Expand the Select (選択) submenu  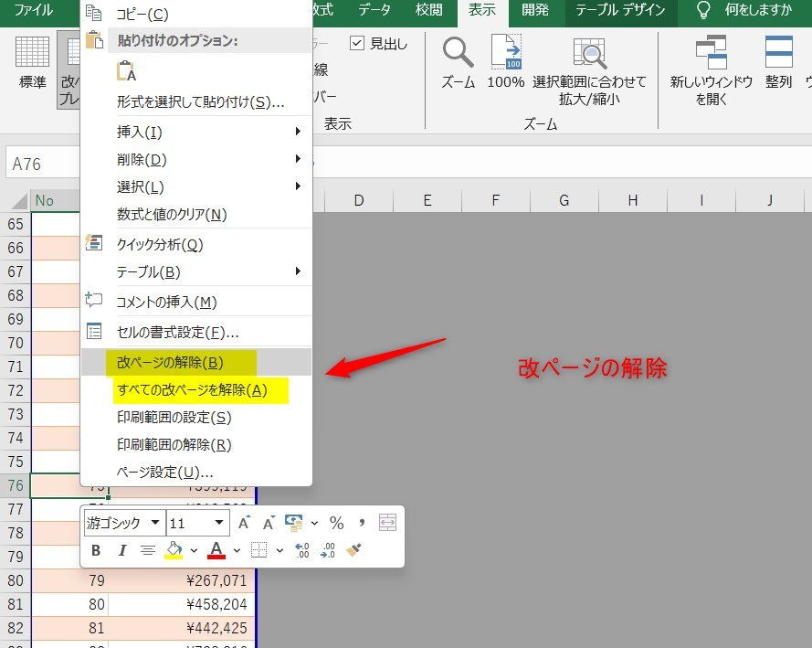coord(196,187)
